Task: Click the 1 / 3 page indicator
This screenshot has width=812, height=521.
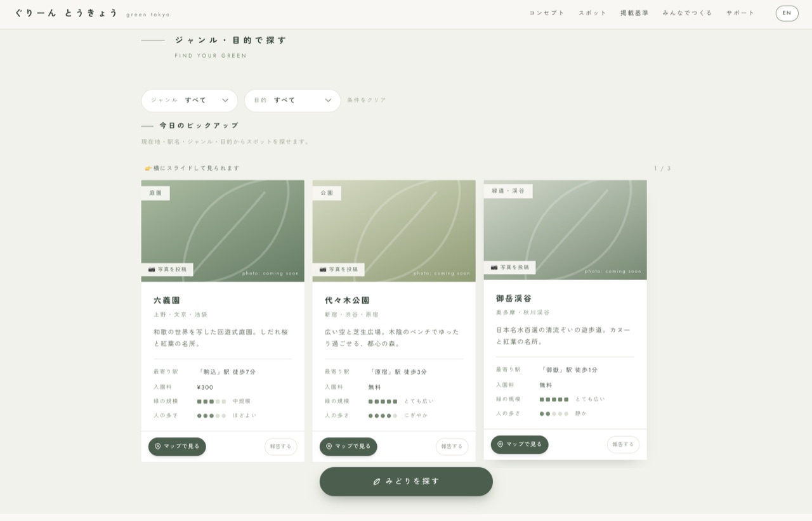Action: pyautogui.click(x=662, y=169)
